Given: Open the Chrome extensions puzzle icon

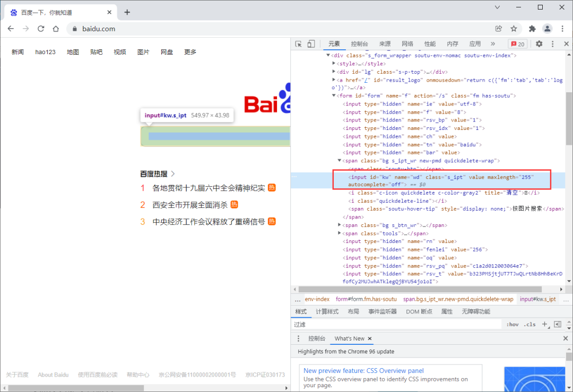Looking at the screenshot, I should pos(532,29).
